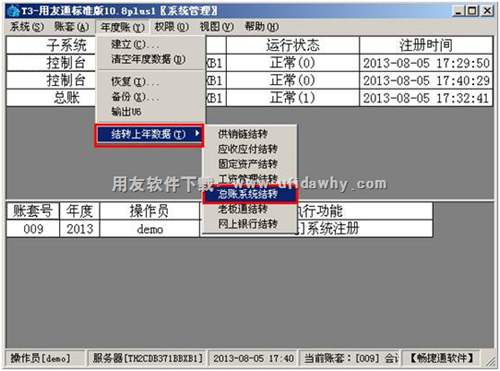Click status bar 当前账套 [009] entry

350,358
